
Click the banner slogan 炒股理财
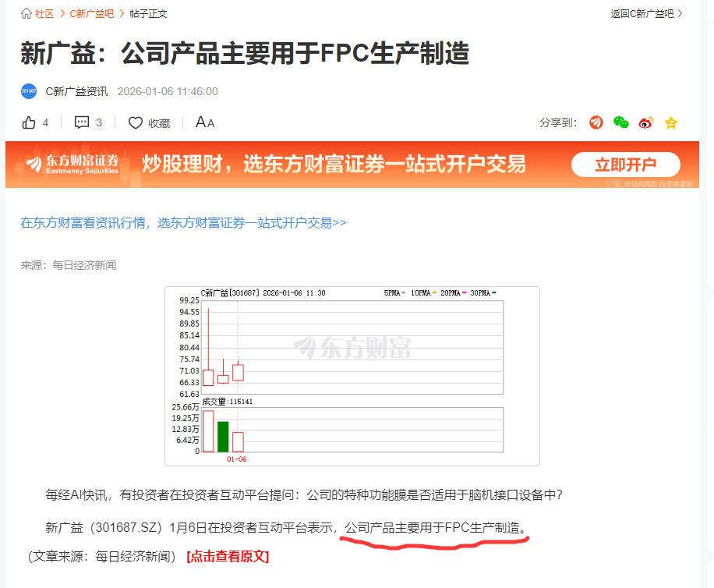pos(334,164)
